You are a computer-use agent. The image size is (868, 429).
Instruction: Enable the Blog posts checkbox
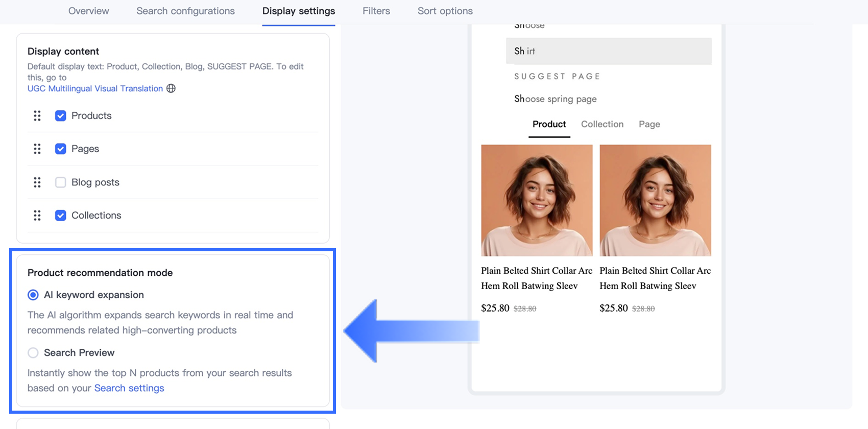click(61, 182)
